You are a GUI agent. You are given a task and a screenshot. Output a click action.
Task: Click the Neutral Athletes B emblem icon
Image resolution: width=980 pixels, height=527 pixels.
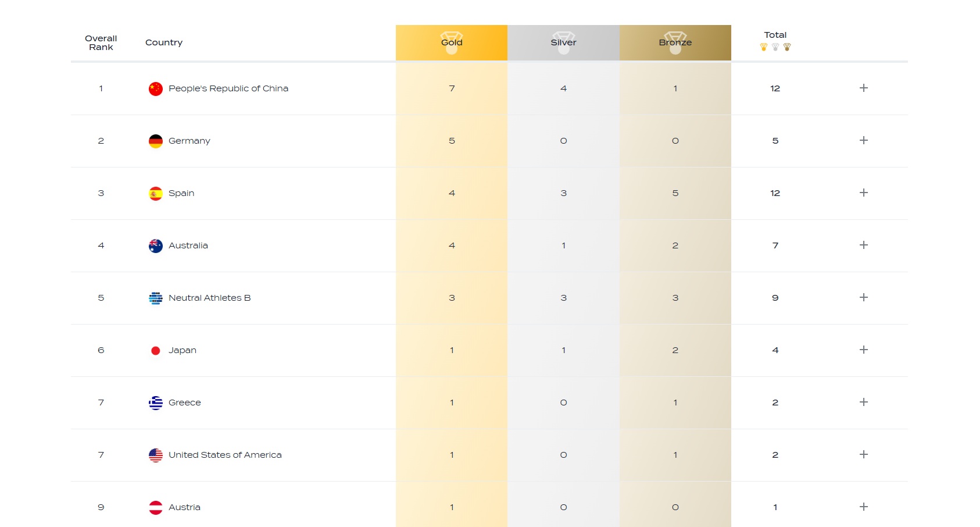tap(155, 298)
